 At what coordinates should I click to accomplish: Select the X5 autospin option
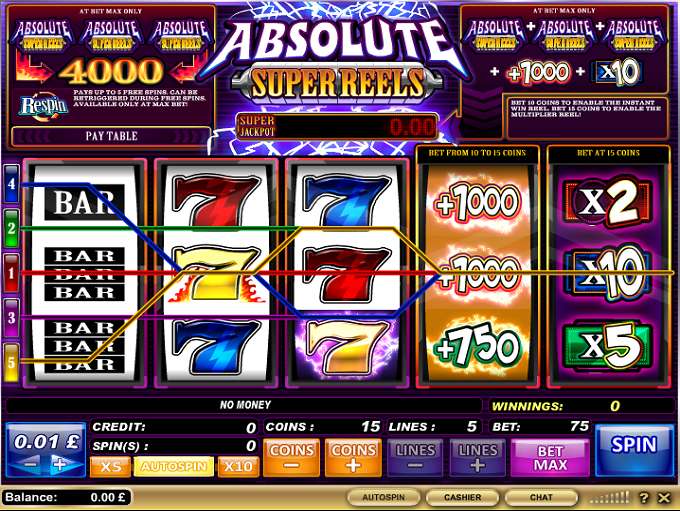(x=110, y=466)
